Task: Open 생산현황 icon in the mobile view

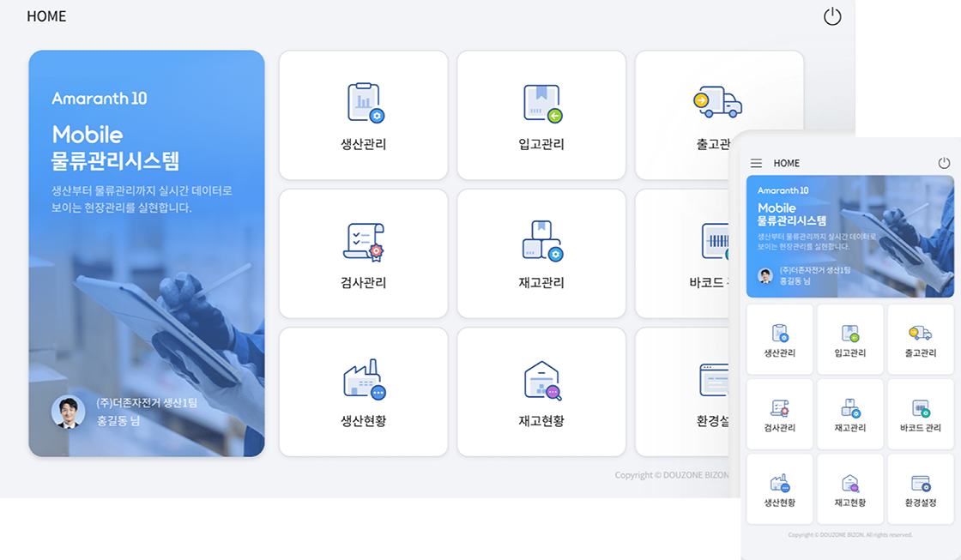Action: point(780,484)
